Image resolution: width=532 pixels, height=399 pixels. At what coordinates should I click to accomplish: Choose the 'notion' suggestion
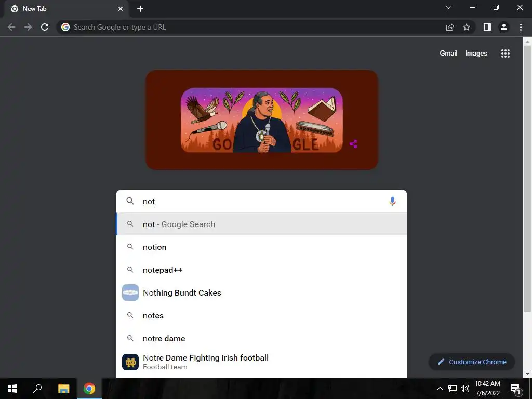[x=262, y=247]
